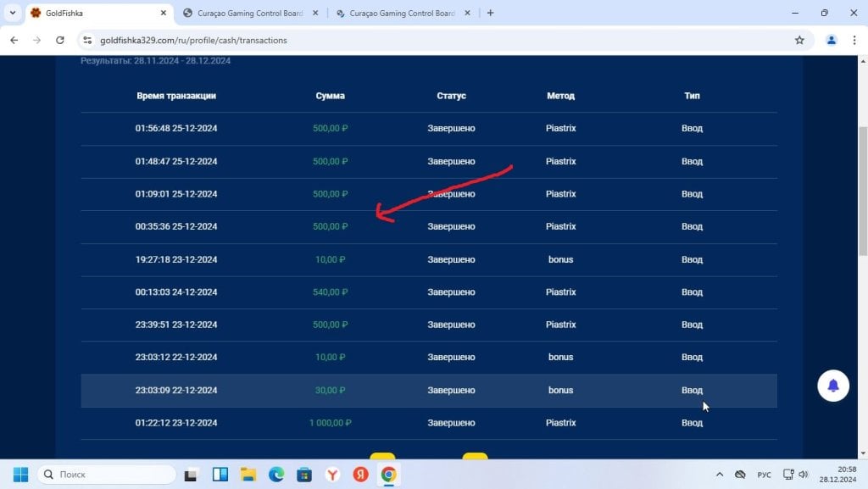Open Microsoft Store from the taskbar
Screen dimensions: 868x489
(304, 475)
